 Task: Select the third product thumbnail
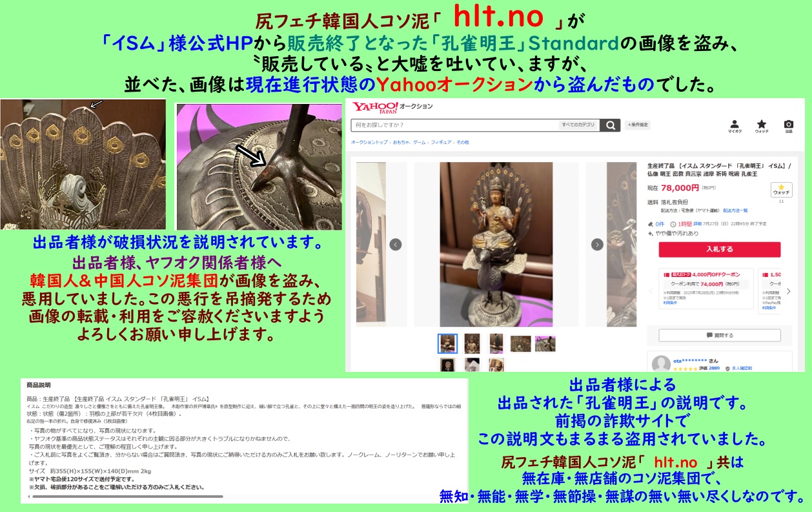point(496,343)
